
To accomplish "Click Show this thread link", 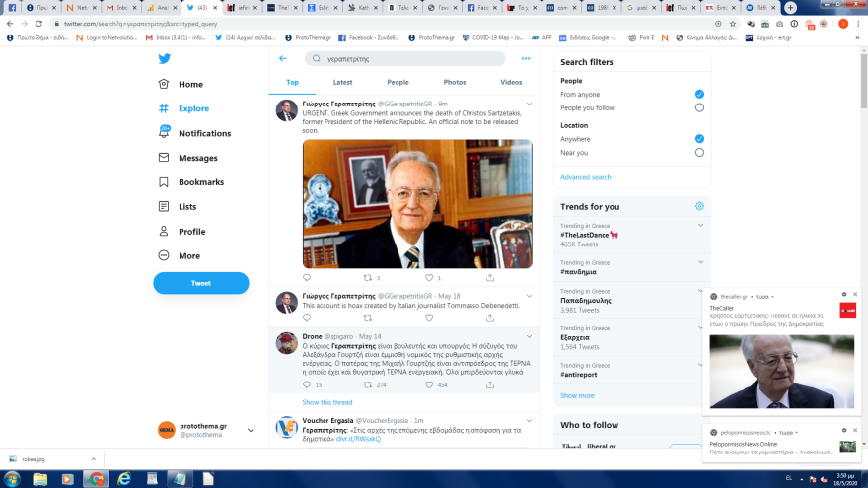I will click(327, 403).
